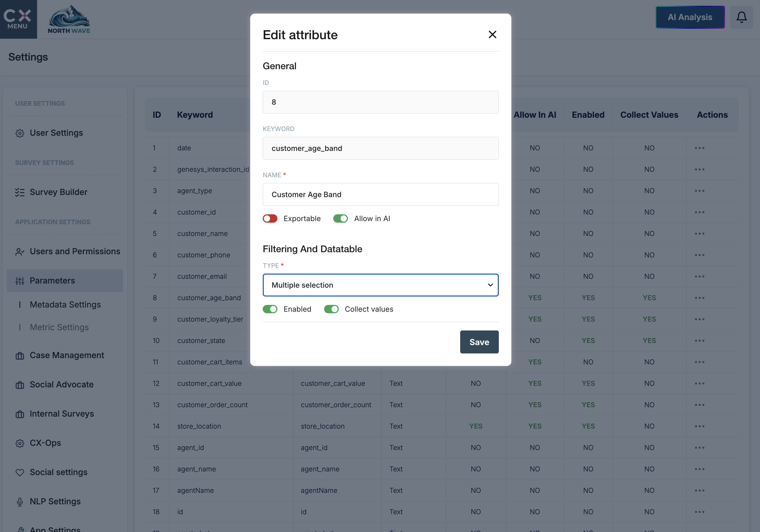This screenshot has height=532, width=760.
Task: Click the customer_phone keyword cell
Action: click(203, 255)
